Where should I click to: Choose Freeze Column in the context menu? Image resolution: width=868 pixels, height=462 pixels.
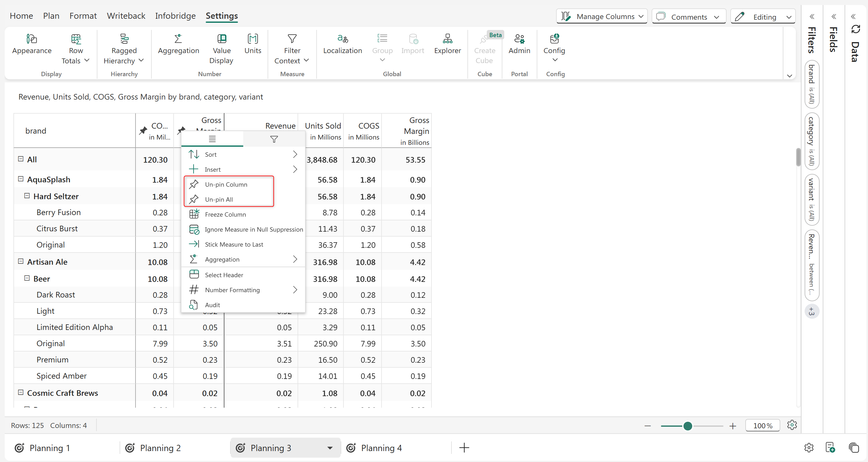(x=225, y=214)
